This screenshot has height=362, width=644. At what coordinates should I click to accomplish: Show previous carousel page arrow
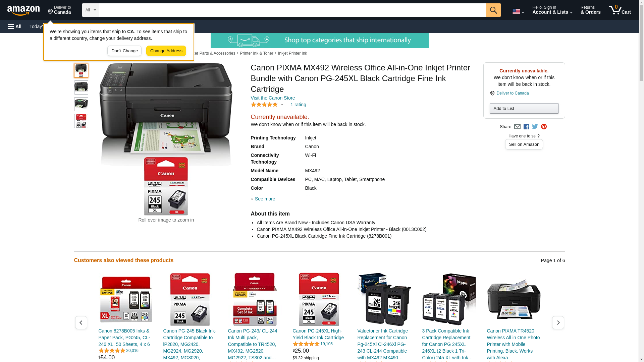point(81,322)
